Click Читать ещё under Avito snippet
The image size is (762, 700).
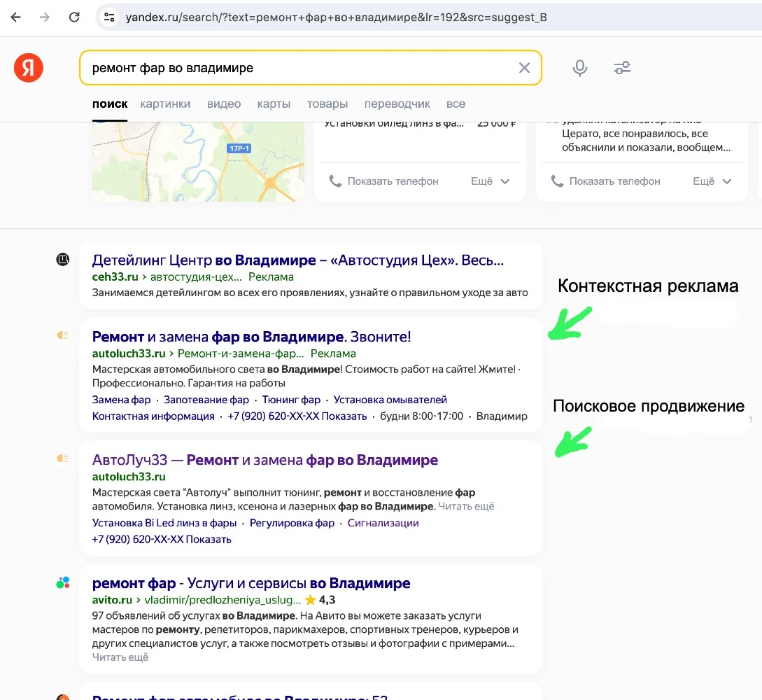point(120,657)
